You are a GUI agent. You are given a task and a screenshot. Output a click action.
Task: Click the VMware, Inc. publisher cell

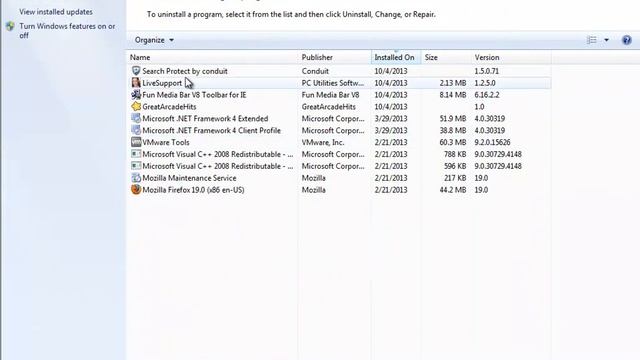(323, 142)
